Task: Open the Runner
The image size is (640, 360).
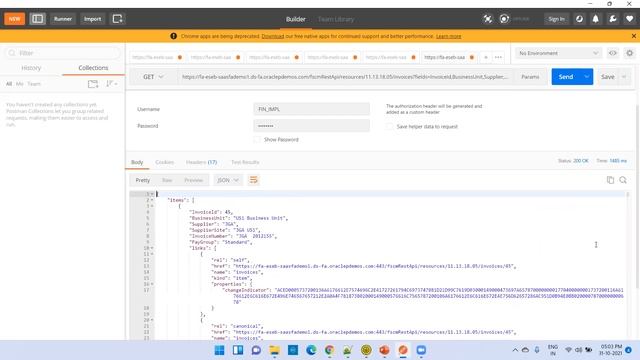Action: [63, 19]
